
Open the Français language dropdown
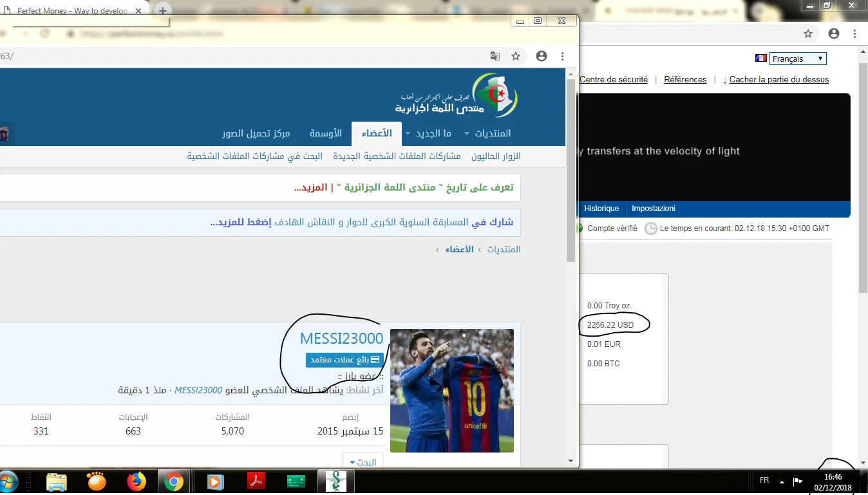(x=798, y=59)
